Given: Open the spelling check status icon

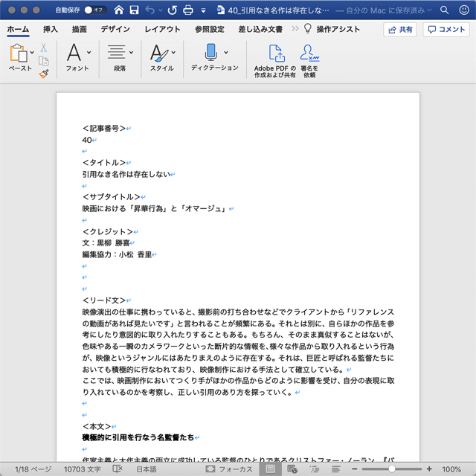Looking at the screenshot, I should [x=118, y=469].
